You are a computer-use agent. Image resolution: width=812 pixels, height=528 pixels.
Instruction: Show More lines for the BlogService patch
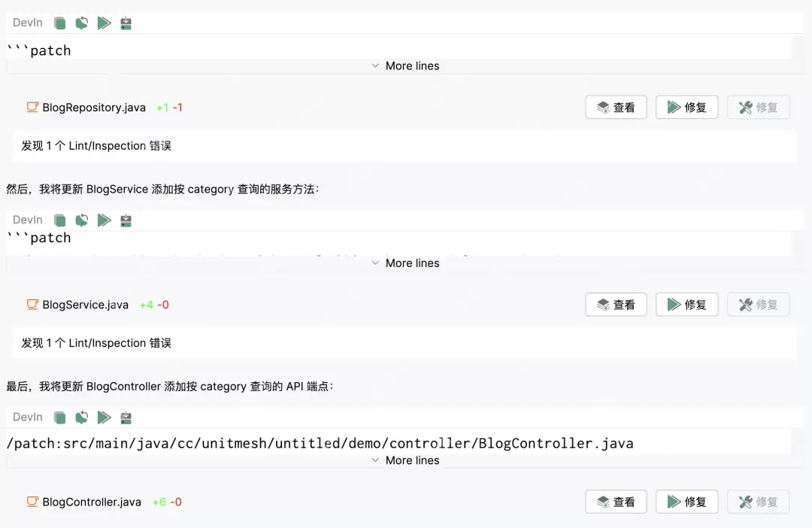[405, 262]
